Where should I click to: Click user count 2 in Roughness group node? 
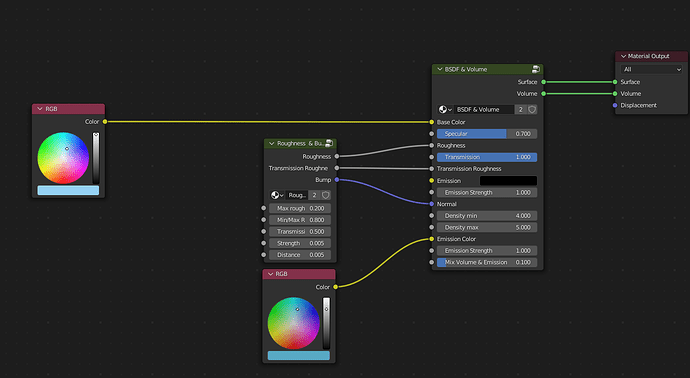(x=314, y=195)
